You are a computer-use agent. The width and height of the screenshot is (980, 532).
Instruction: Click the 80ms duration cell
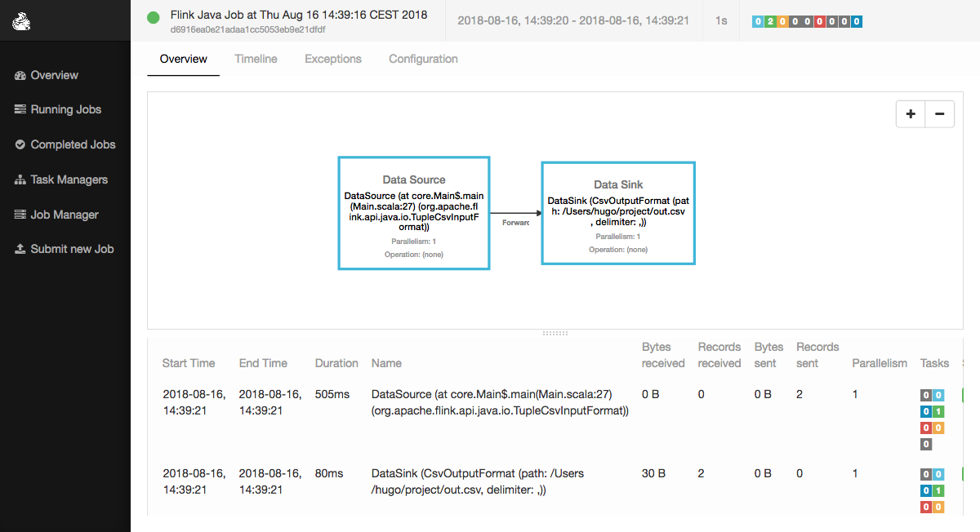tap(329, 473)
